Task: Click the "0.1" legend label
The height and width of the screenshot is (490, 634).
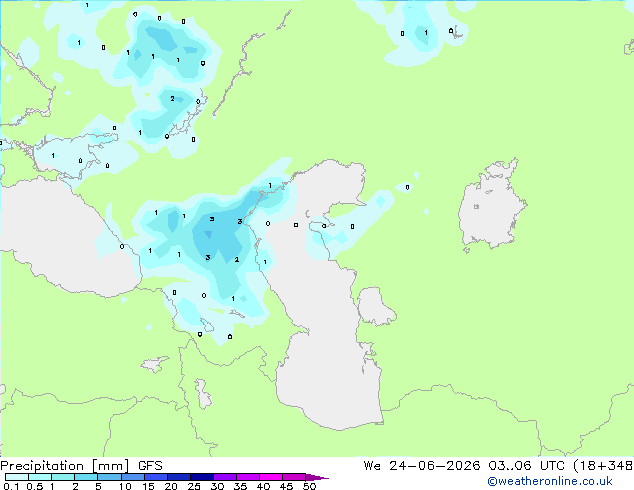Action: [11, 486]
